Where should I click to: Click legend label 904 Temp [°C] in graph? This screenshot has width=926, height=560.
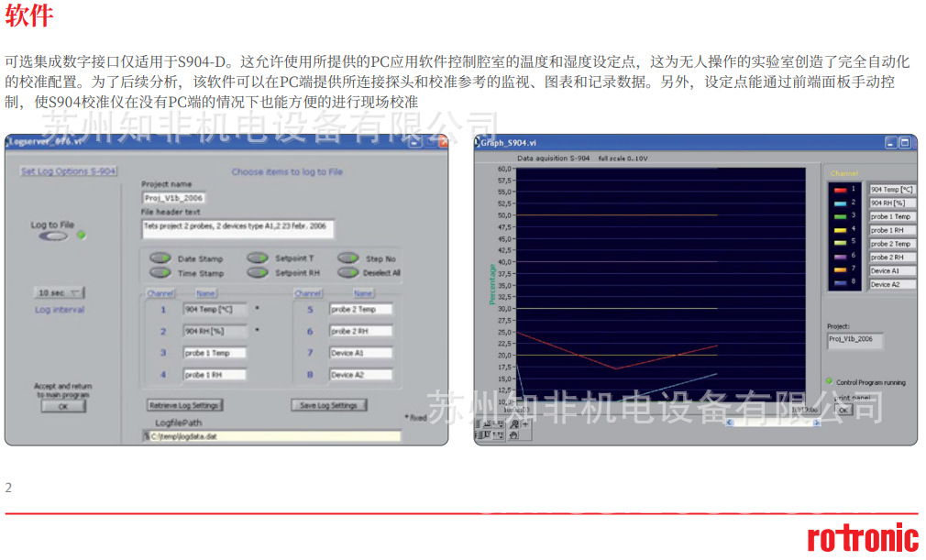(892, 190)
